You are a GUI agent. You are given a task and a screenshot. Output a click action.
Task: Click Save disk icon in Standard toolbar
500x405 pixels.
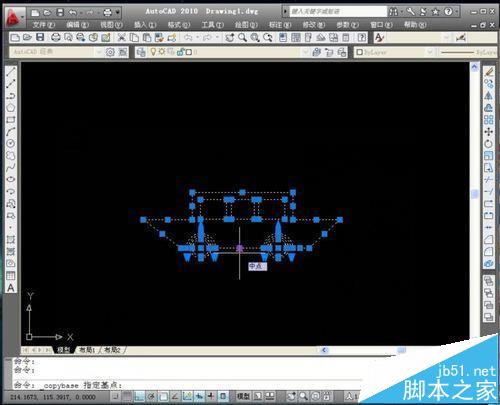tap(40, 37)
